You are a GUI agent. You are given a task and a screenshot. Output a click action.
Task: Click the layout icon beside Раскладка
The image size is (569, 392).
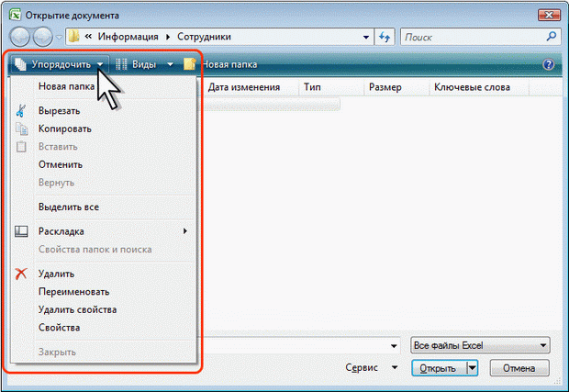22,231
